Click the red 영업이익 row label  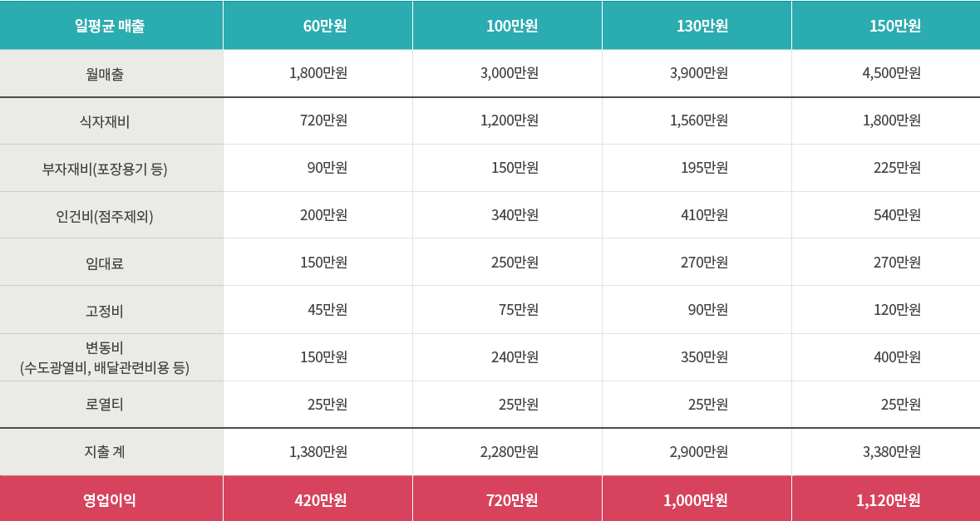111,499
